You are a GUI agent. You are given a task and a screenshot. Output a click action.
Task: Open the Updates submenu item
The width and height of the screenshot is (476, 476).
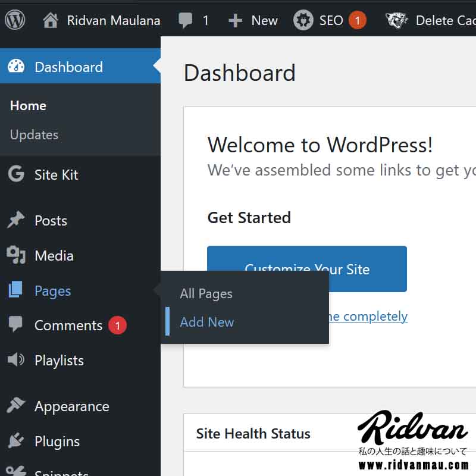coord(34,135)
